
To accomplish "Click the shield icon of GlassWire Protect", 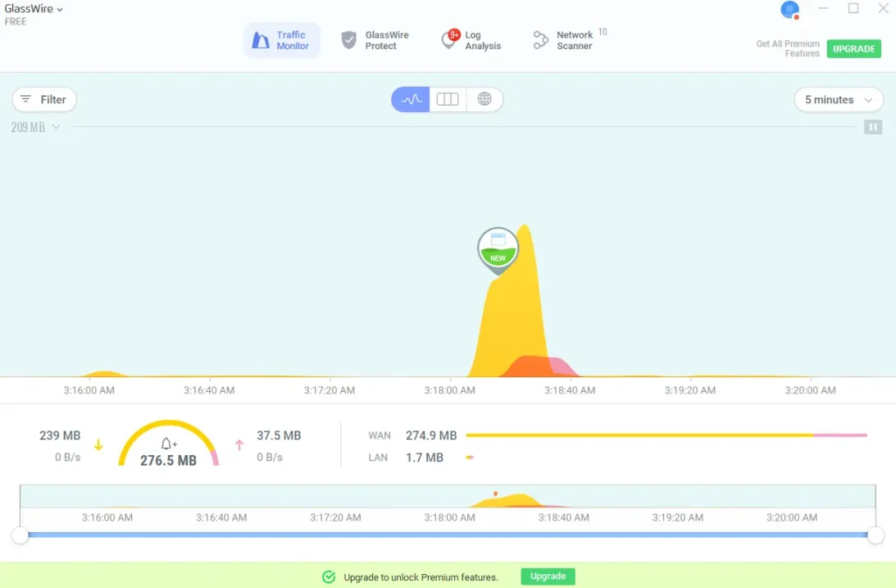I will [x=348, y=40].
